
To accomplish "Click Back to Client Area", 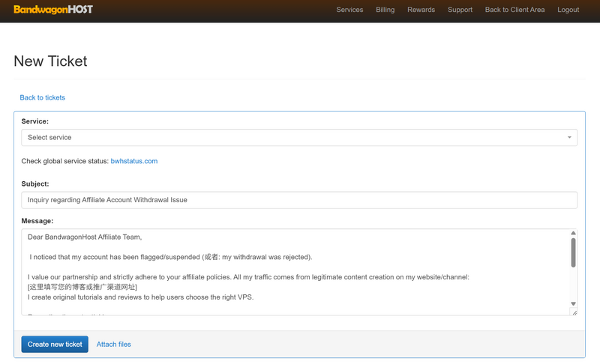I will pyautogui.click(x=514, y=10).
